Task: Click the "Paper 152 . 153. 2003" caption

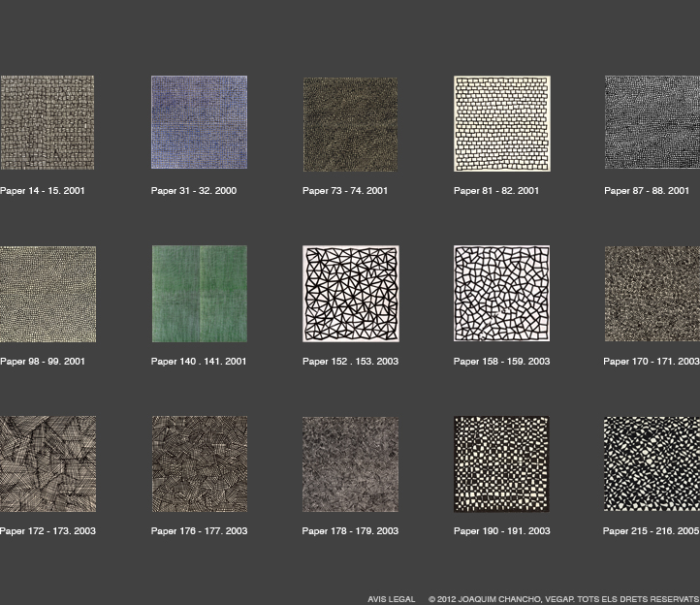Action: tap(350, 362)
